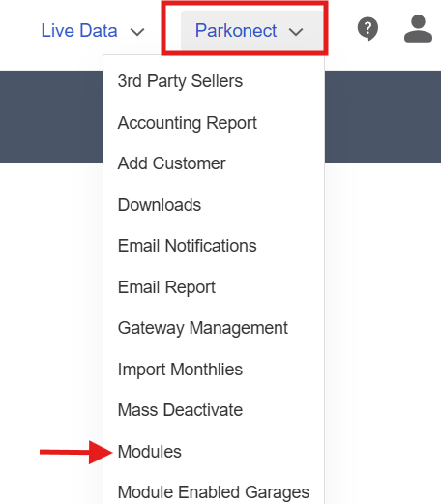The image size is (441, 504).
Task: Open the help question mark icon
Action: [367, 29]
